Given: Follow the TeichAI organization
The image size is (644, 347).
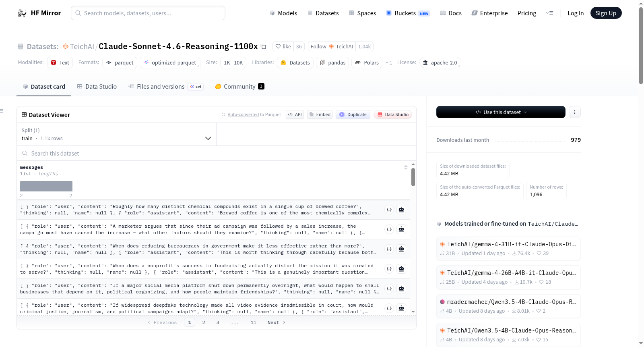Looking at the screenshot, I should (332, 46).
